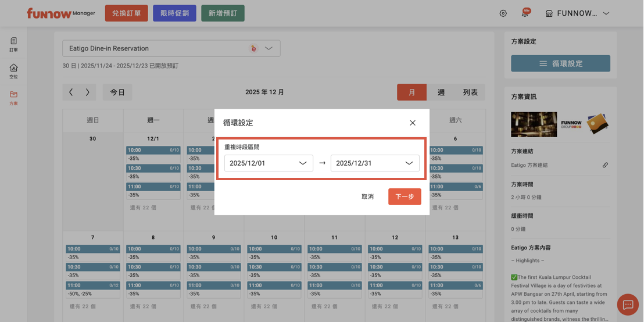This screenshot has height=322, width=644.
Task: Click the plan thumbnail image in 方案資訊
Action: pyautogui.click(x=534, y=124)
